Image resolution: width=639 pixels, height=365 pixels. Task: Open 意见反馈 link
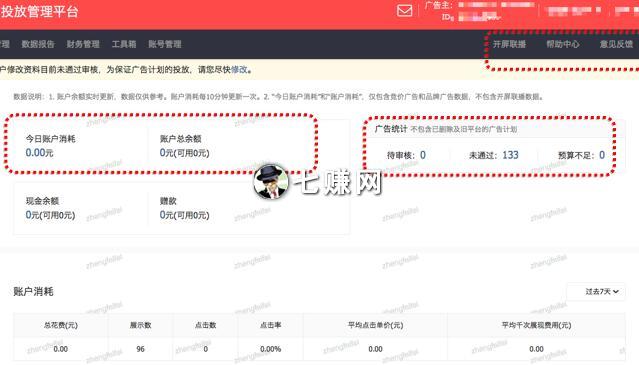(x=616, y=44)
